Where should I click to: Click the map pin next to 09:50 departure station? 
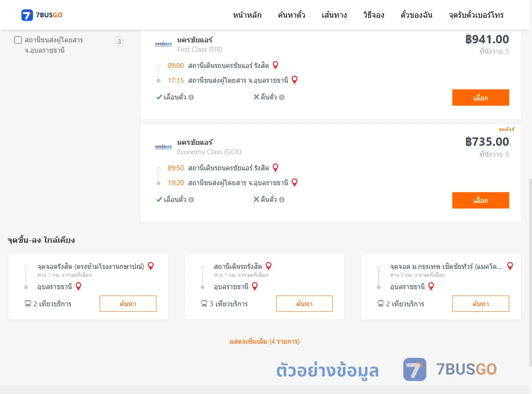tap(275, 167)
